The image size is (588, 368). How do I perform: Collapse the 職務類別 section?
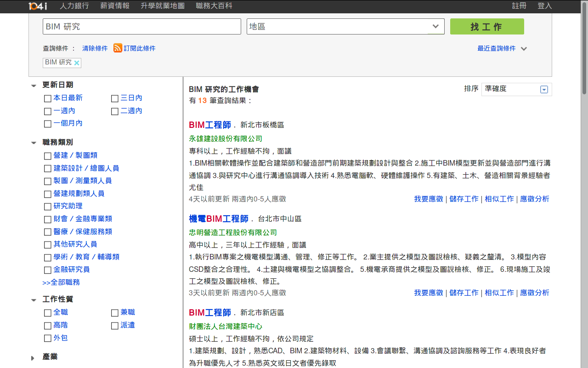[x=34, y=143]
